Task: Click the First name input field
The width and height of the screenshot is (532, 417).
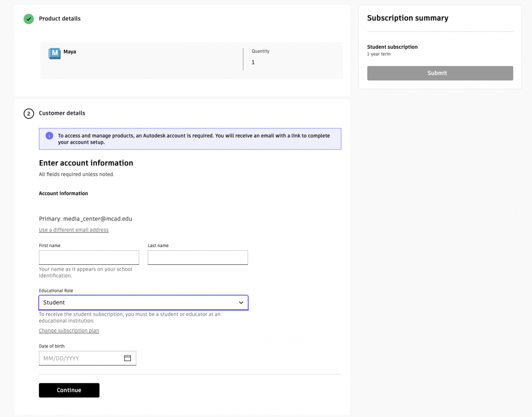Action: [x=89, y=257]
